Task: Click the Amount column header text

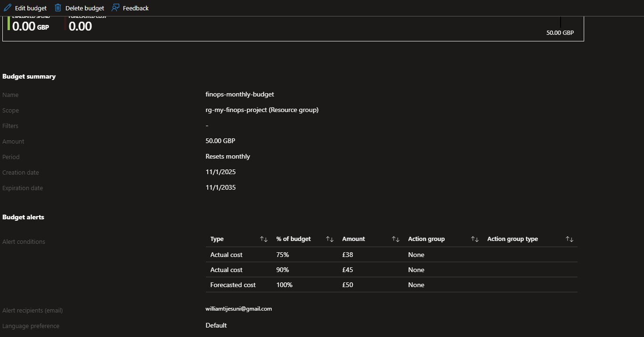Action: tap(353, 239)
